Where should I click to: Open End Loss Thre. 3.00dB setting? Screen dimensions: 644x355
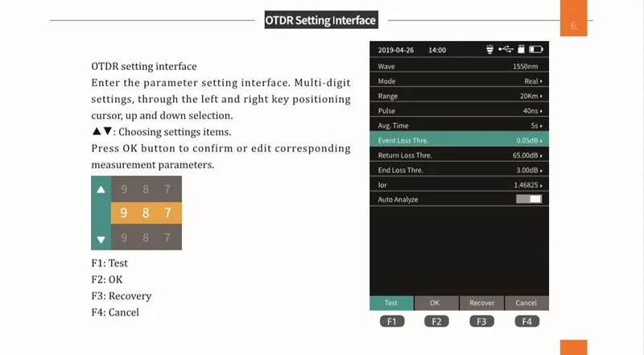[x=459, y=170]
